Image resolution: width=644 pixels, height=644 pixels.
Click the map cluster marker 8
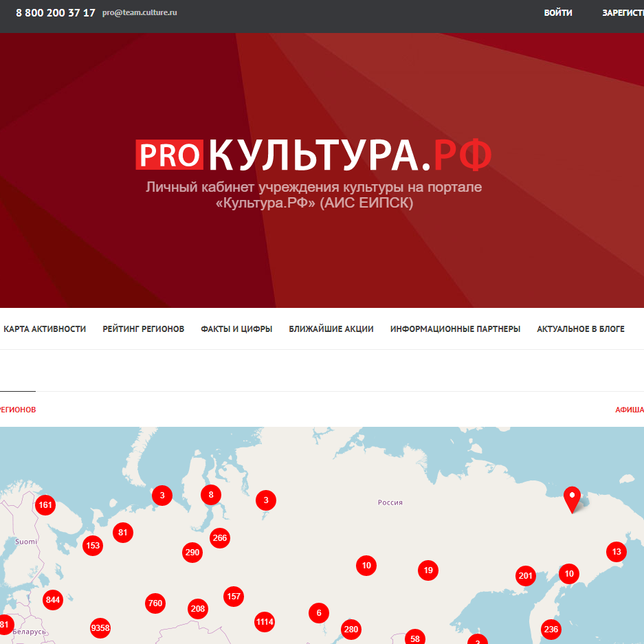tap(211, 494)
